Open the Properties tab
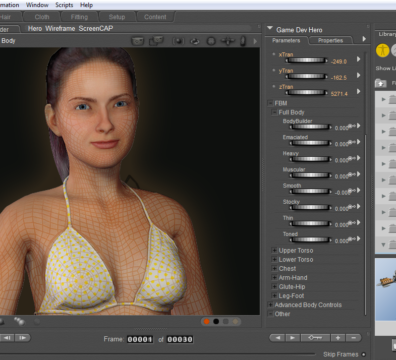396x360 pixels. [x=330, y=40]
